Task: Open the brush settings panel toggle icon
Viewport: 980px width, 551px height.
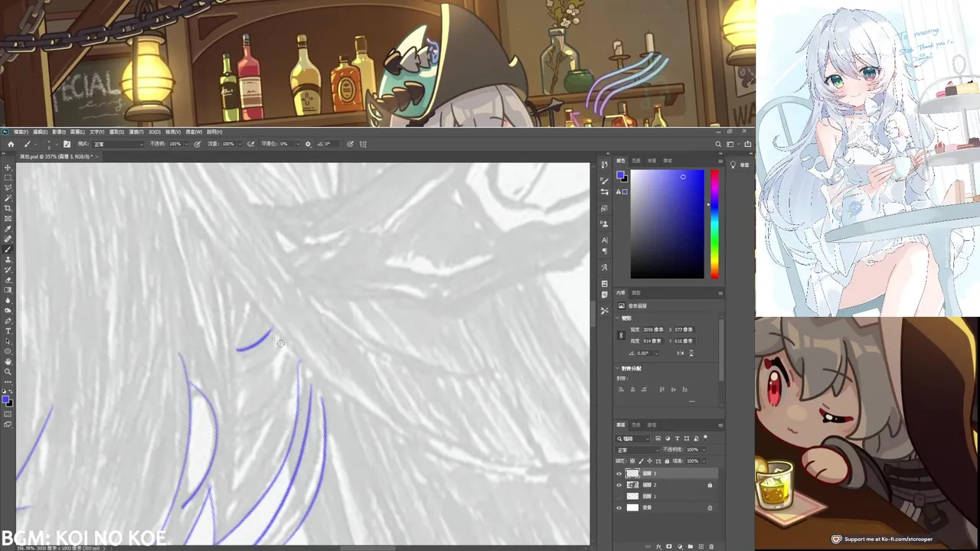Action: pos(67,144)
